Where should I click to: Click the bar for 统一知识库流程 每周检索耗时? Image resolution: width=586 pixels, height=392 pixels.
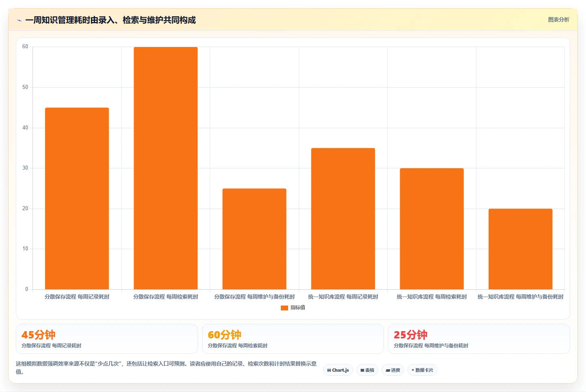(x=432, y=229)
